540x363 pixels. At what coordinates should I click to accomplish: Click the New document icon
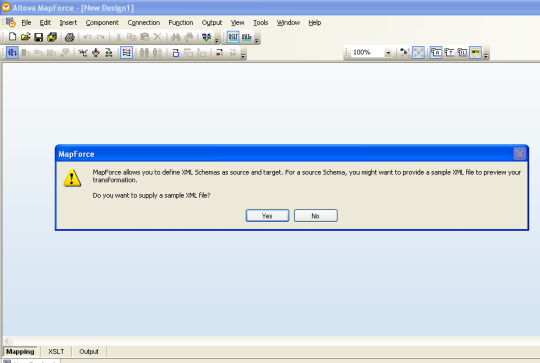click(12, 37)
